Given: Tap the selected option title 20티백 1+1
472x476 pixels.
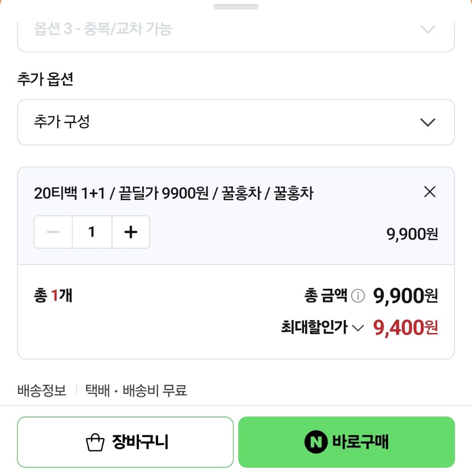Looking at the screenshot, I should (x=69, y=193).
